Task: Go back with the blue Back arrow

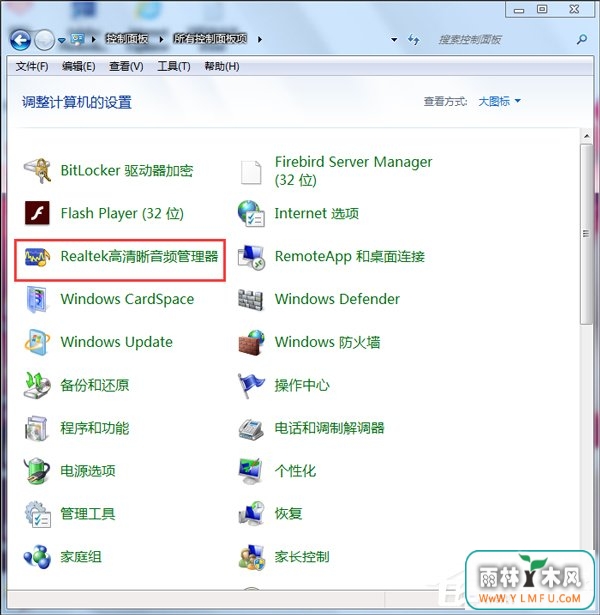Action: [x=20, y=40]
